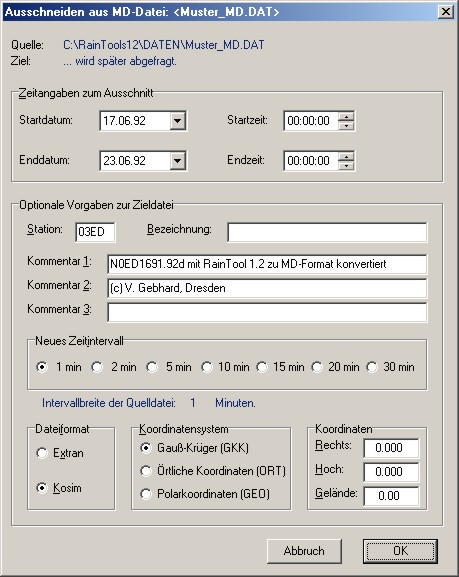Open the Startdatum date dropdown
459x577 pixels.
click(177, 121)
